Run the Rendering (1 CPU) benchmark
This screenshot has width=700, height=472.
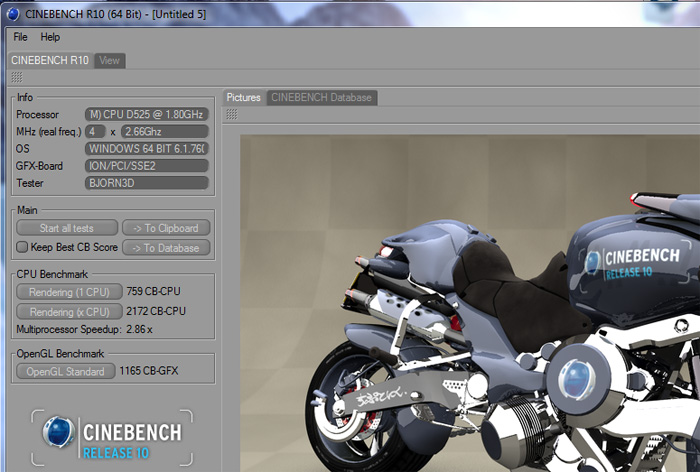pyautogui.click(x=69, y=292)
